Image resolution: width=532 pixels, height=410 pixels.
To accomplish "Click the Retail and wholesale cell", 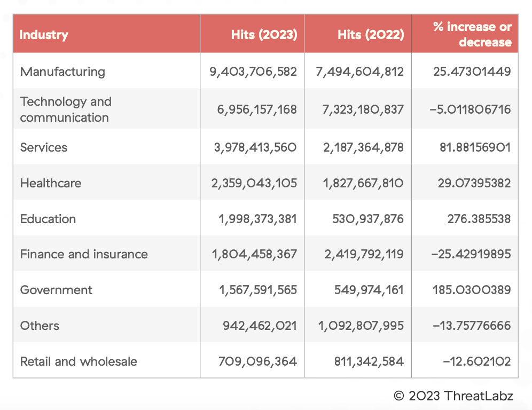I will pyautogui.click(x=79, y=361).
